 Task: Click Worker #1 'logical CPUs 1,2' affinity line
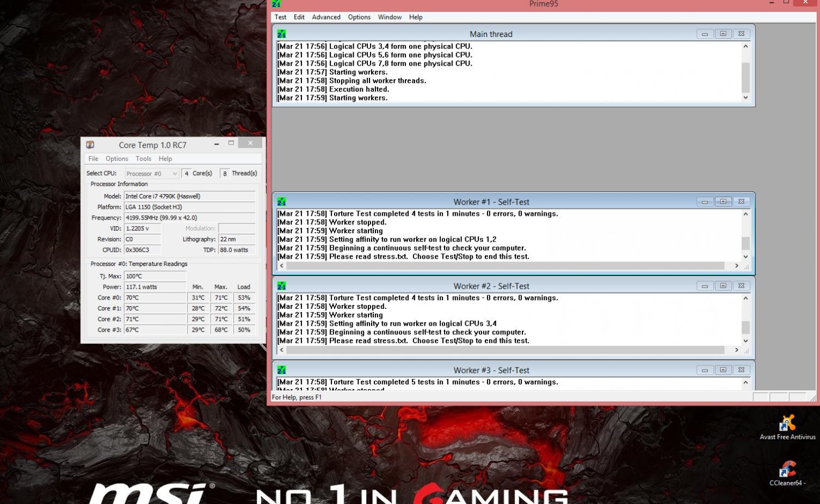click(x=387, y=239)
